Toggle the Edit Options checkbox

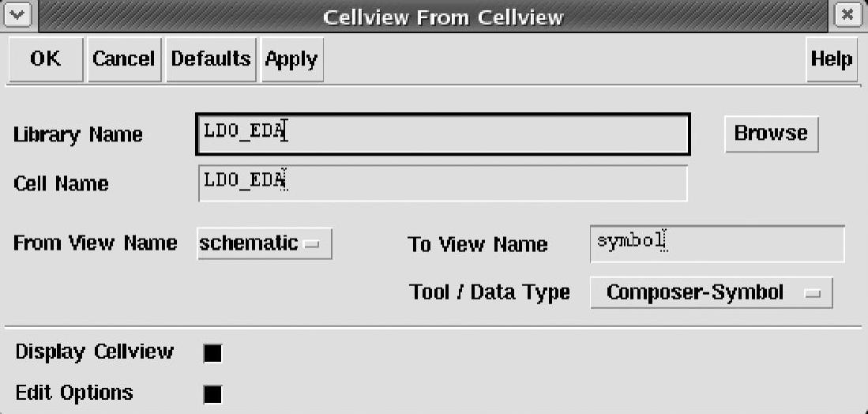click(212, 394)
